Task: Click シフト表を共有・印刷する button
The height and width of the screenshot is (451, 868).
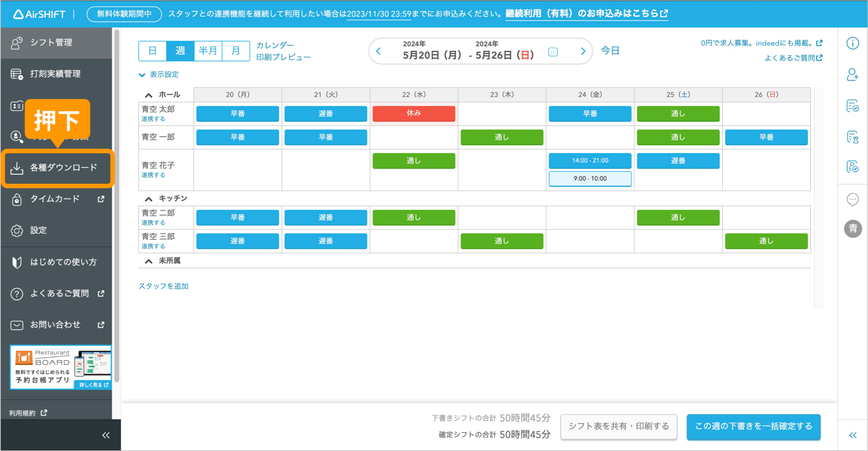Action: [618, 427]
